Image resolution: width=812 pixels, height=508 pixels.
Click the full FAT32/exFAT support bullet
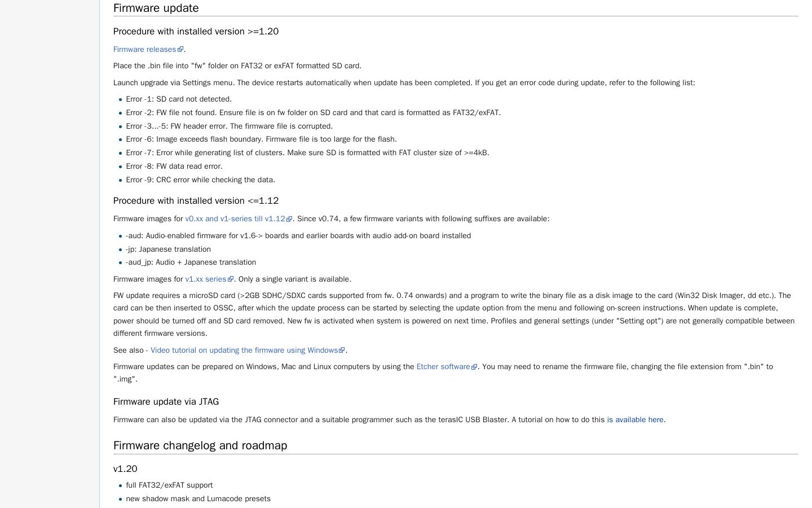click(169, 485)
